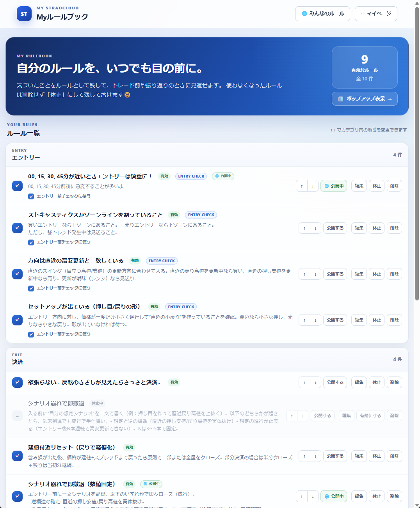Move セットアップが出ている rule down

316,320
